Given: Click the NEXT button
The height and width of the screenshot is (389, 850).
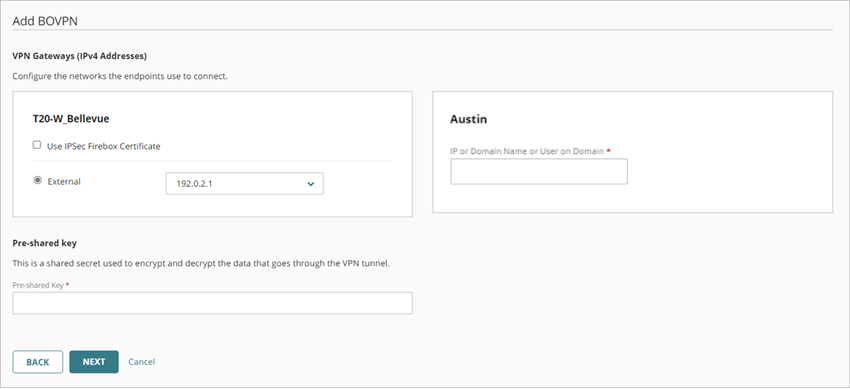Looking at the screenshot, I should [94, 362].
